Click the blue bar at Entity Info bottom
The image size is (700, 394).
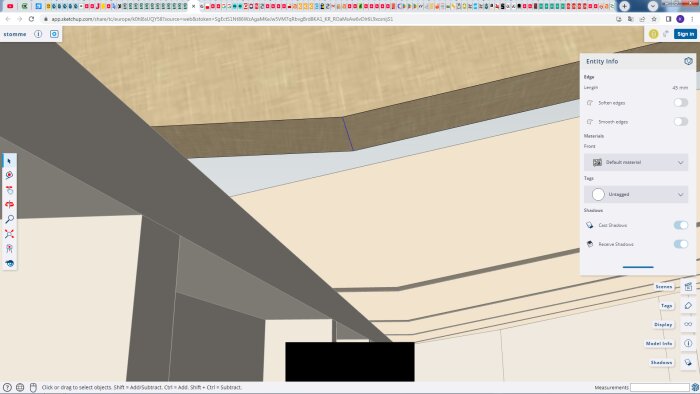coord(638,267)
